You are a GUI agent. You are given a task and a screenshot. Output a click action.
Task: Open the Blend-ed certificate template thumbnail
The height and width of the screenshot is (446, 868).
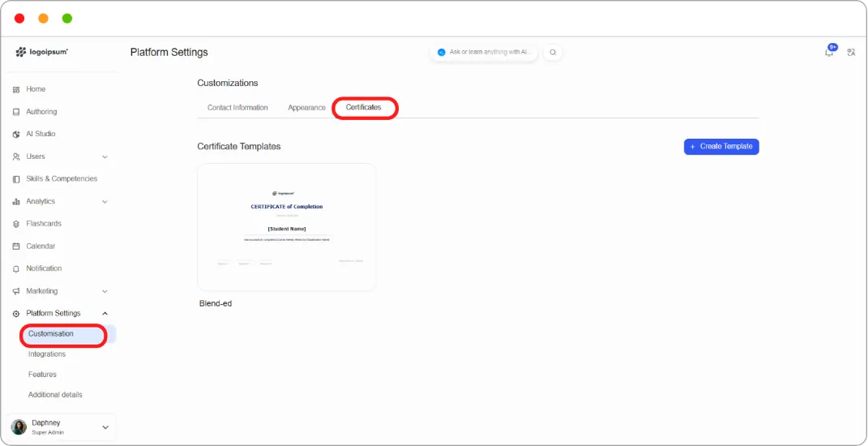click(x=287, y=227)
